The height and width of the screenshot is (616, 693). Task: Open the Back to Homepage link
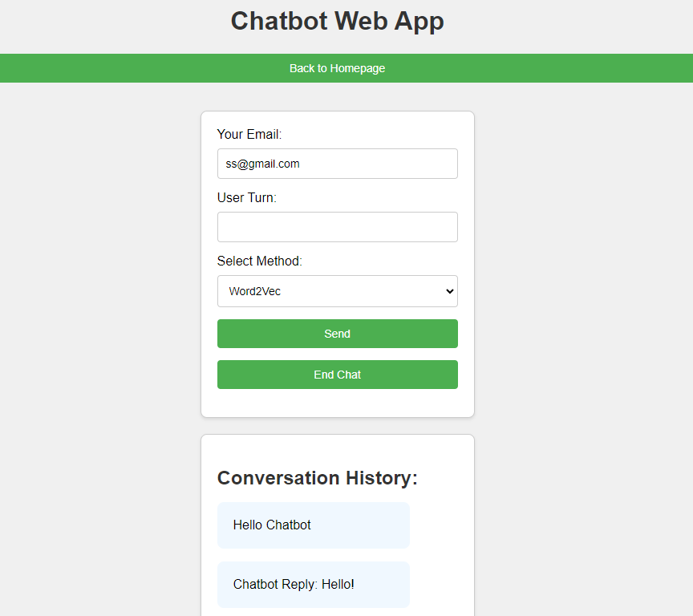337,68
